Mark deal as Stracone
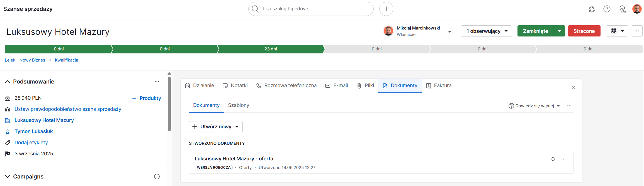The image size is (644, 186). pyautogui.click(x=584, y=31)
